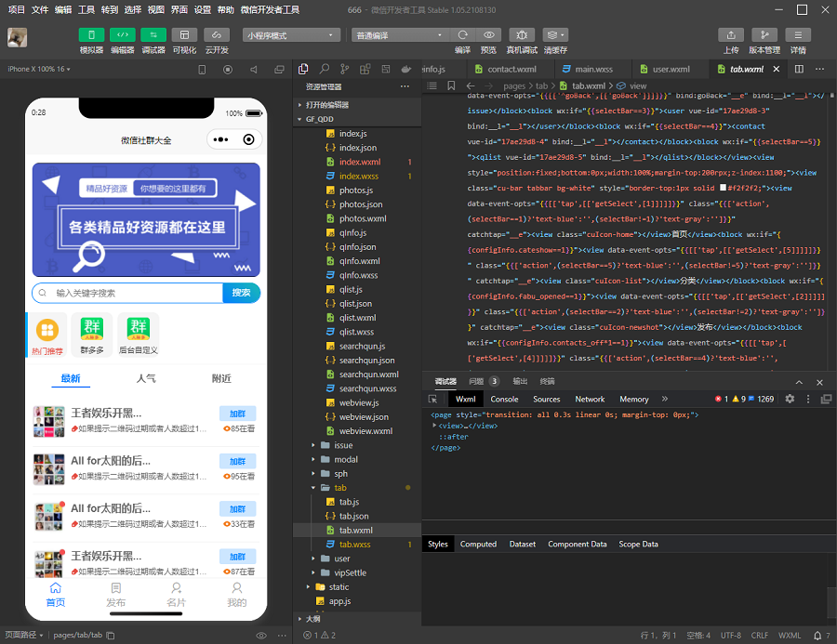Collapse the tab folder
Image resolution: width=837 pixels, height=644 pixels.
357,488
